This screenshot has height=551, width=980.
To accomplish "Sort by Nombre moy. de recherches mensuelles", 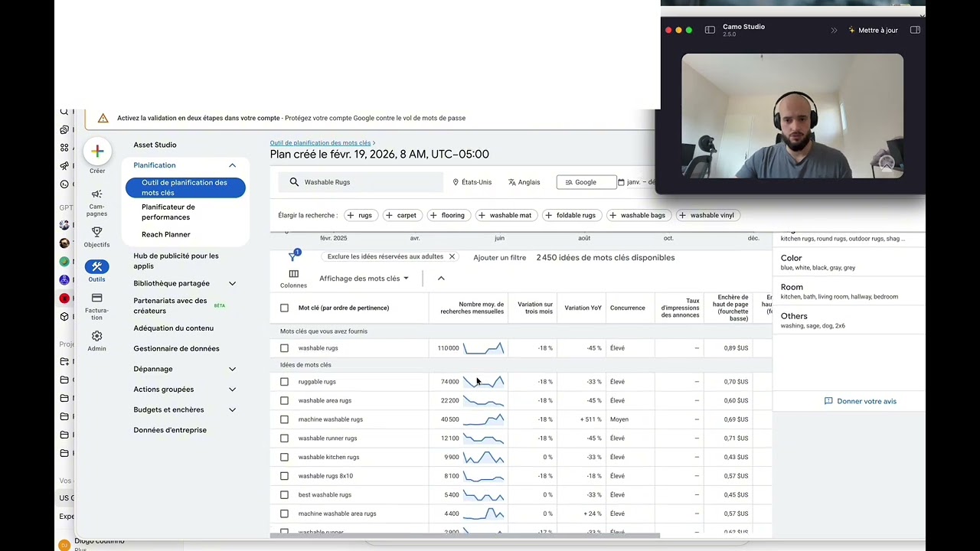I will tap(472, 308).
